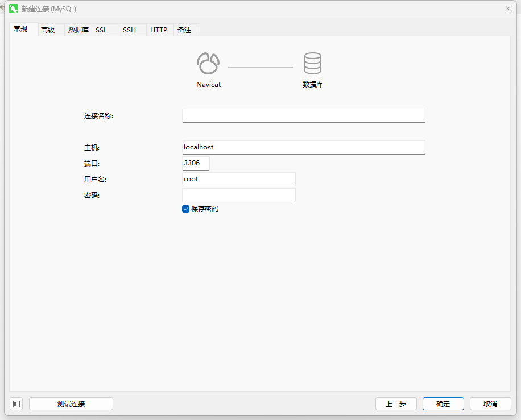Image resolution: width=521 pixels, height=420 pixels.
Task: Click the Navicat caption under the logo
Action: click(x=208, y=84)
